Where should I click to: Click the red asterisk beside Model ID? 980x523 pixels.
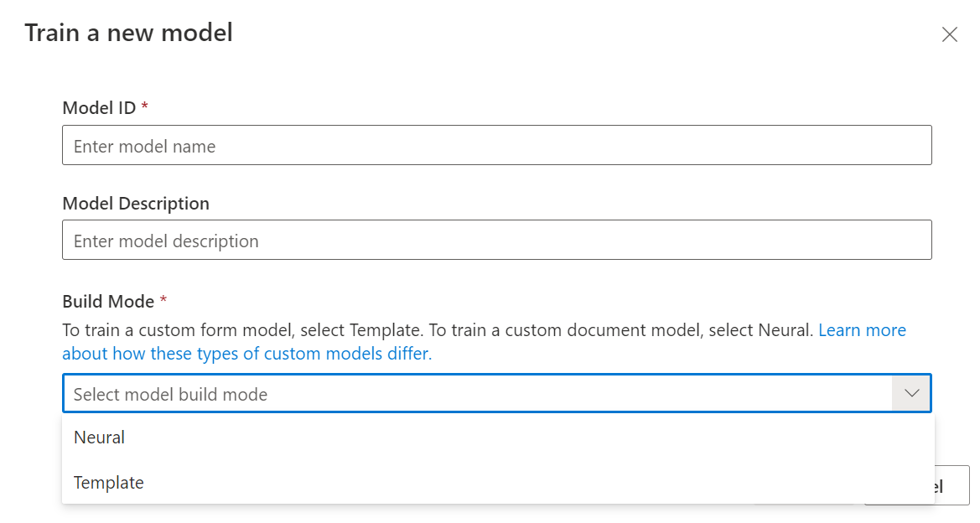(145, 107)
